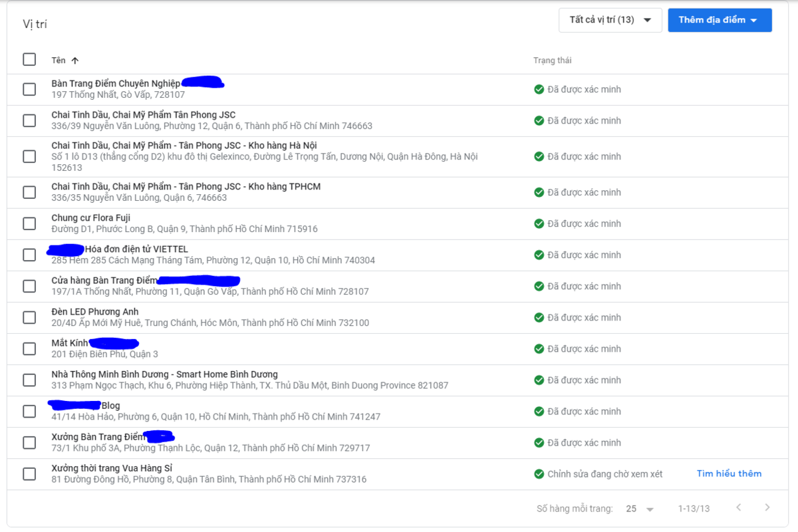Open rows-per-page dropdown showing 25
The image size is (798, 532).
pos(640,509)
